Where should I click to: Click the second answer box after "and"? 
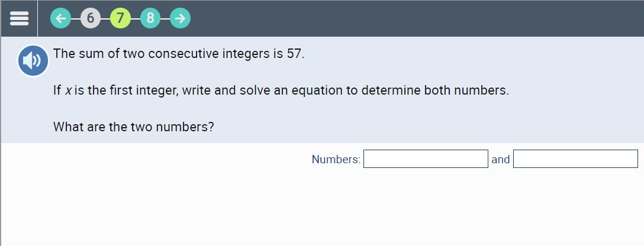click(x=575, y=159)
